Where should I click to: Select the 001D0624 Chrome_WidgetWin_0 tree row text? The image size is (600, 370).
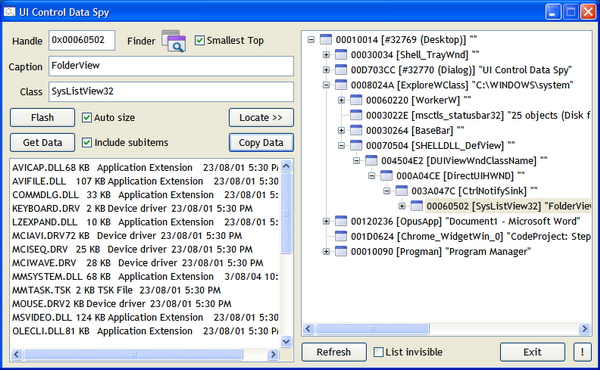(470, 236)
